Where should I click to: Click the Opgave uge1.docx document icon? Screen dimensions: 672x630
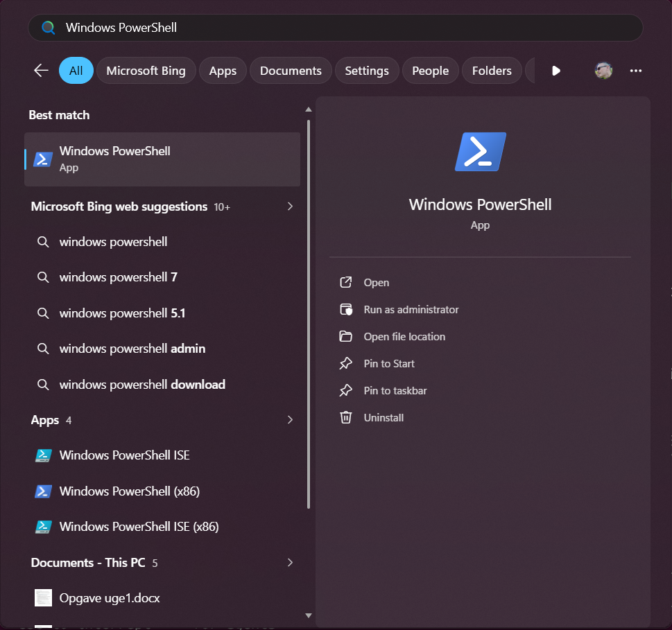[x=43, y=598]
